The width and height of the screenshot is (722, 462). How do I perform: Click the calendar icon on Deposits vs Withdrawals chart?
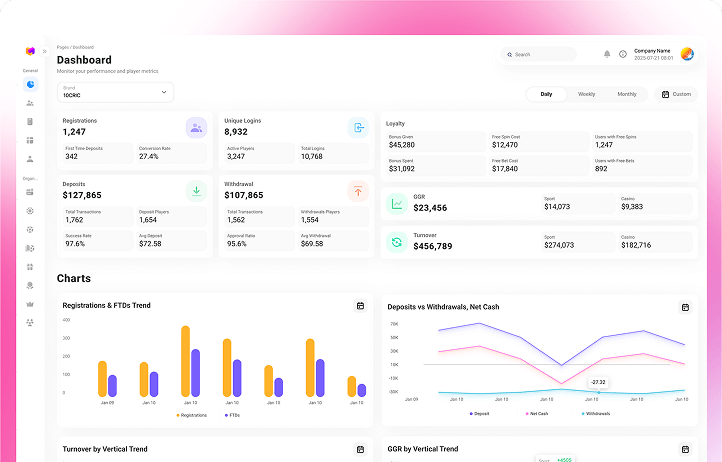[685, 308]
